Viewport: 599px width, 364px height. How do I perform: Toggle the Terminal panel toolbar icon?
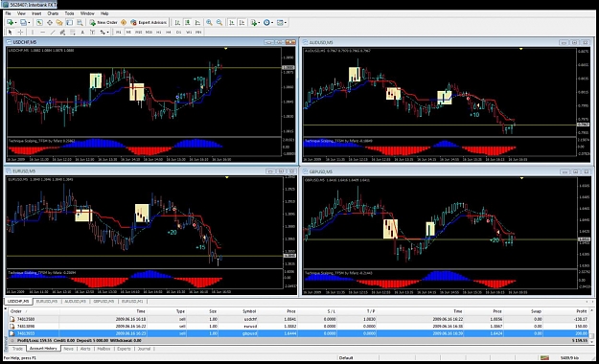pos(69,23)
